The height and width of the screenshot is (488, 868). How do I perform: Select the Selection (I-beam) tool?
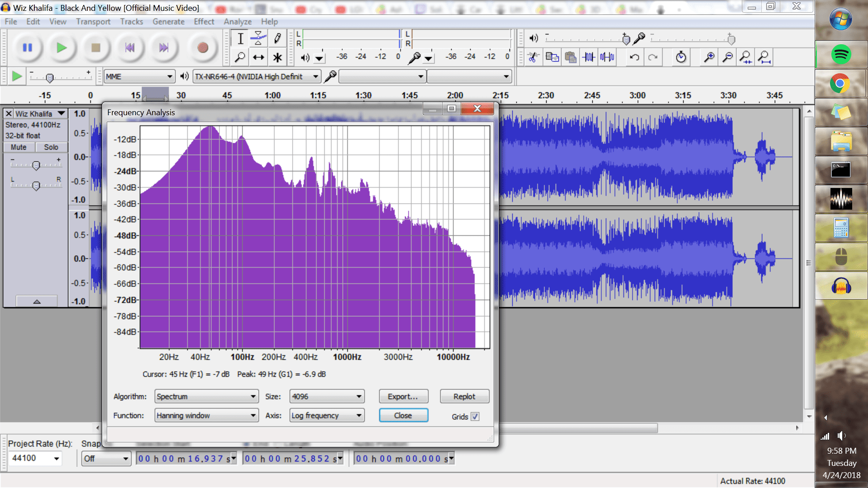pos(241,39)
